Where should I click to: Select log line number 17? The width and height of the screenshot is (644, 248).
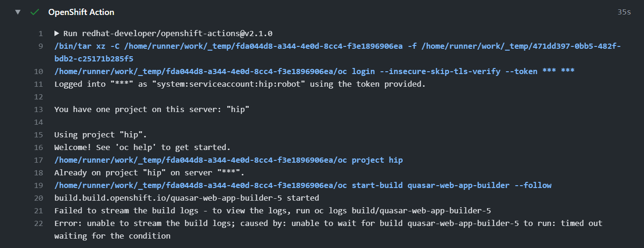click(38, 160)
